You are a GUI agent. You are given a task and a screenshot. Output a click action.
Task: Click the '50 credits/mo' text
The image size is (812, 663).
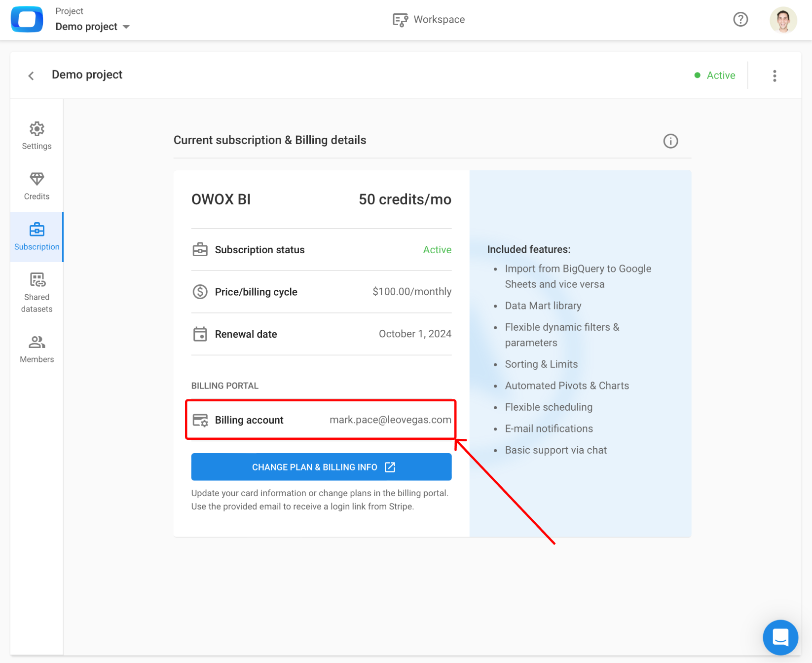pos(405,199)
